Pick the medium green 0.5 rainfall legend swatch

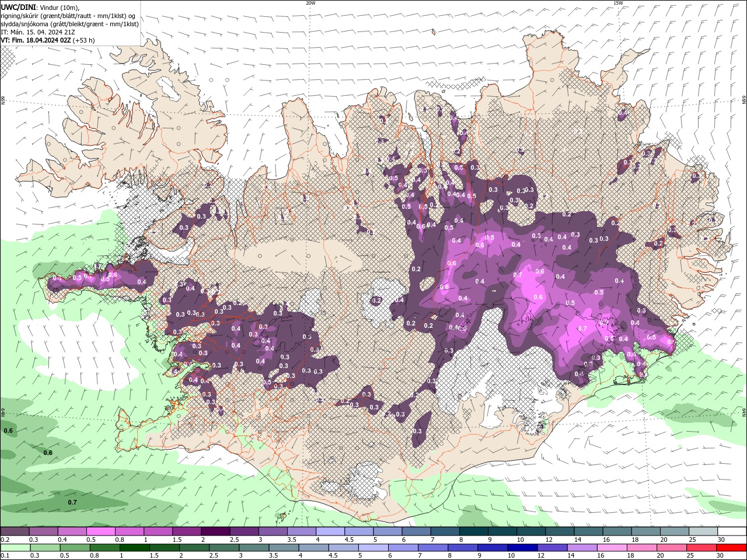coord(75,548)
